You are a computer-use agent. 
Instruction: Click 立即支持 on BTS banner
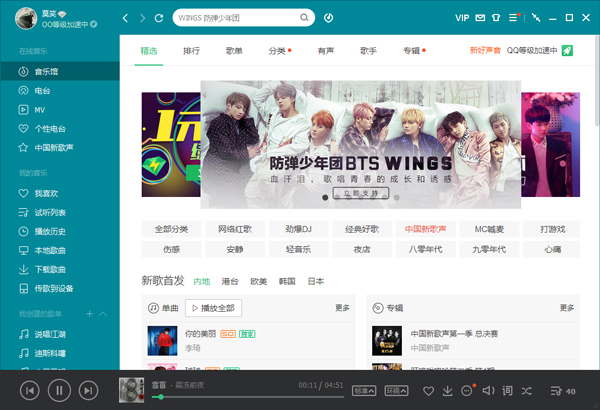(361, 193)
